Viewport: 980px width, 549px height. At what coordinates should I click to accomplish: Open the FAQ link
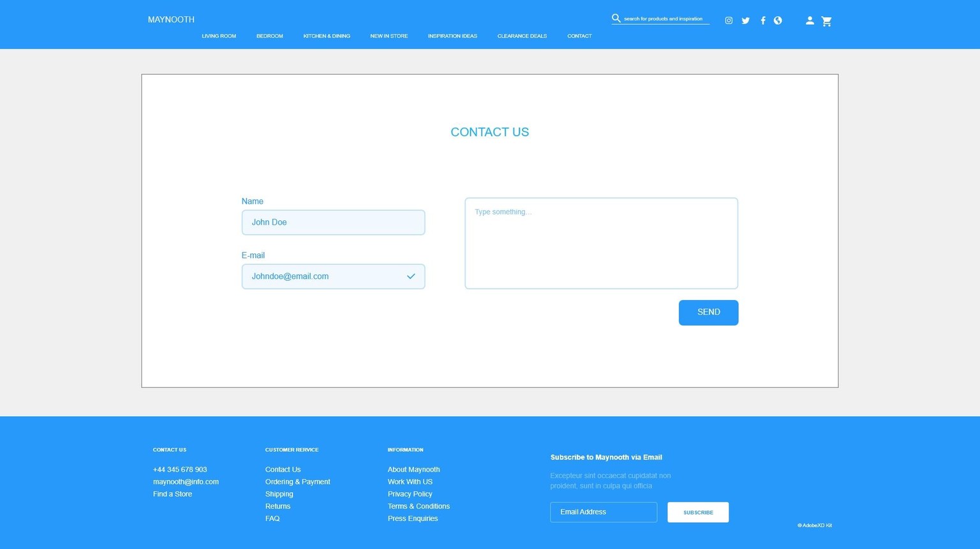272,518
